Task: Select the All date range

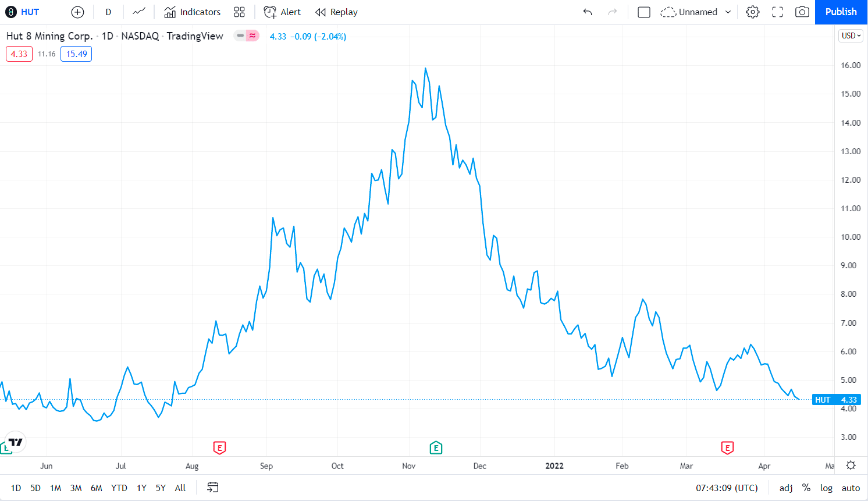Action: point(180,488)
